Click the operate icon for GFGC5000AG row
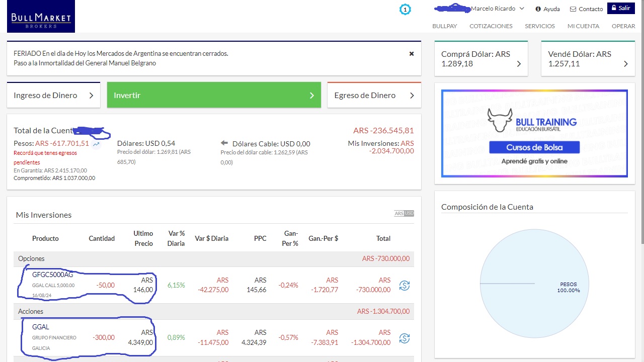The width and height of the screenshot is (644, 362). coord(405,286)
